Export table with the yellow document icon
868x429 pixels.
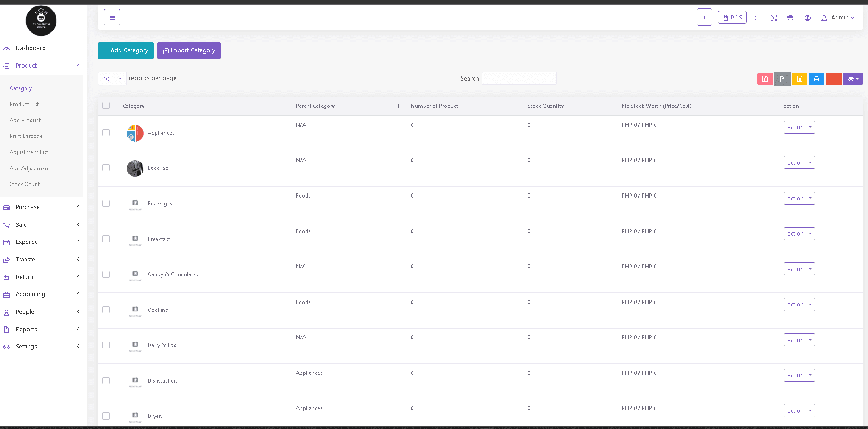(799, 79)
